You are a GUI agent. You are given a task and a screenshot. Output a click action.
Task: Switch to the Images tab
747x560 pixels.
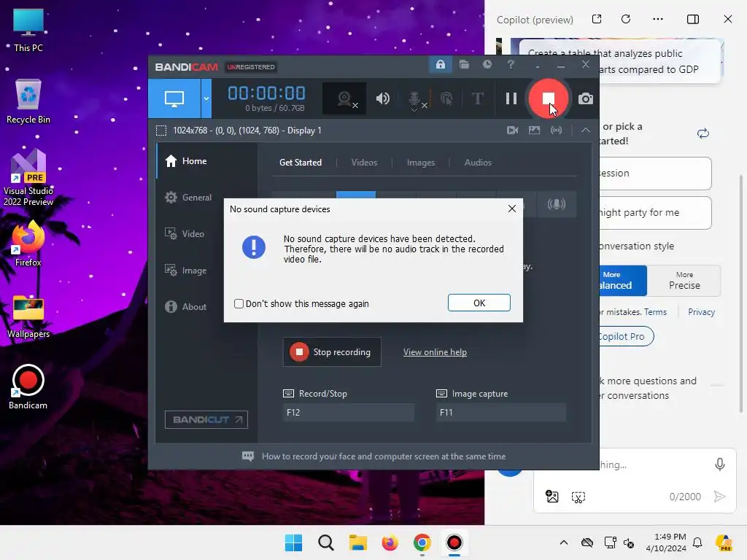point(421,163)
